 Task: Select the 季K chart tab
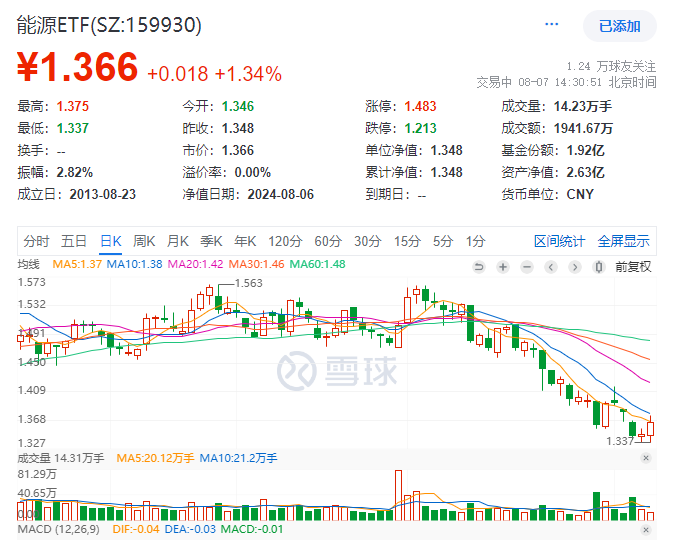pyautogui.click(x=211, y=241)
